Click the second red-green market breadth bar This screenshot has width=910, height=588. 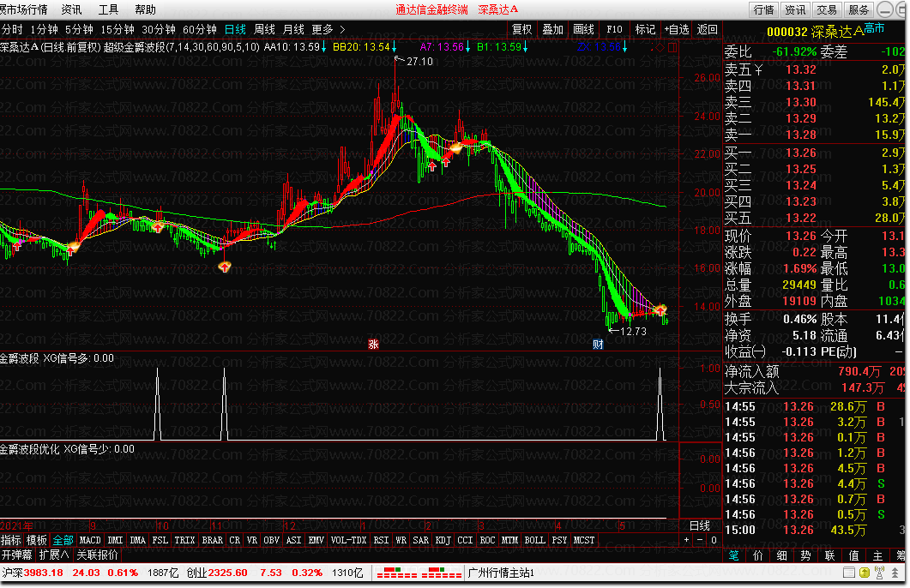[442, 573]
